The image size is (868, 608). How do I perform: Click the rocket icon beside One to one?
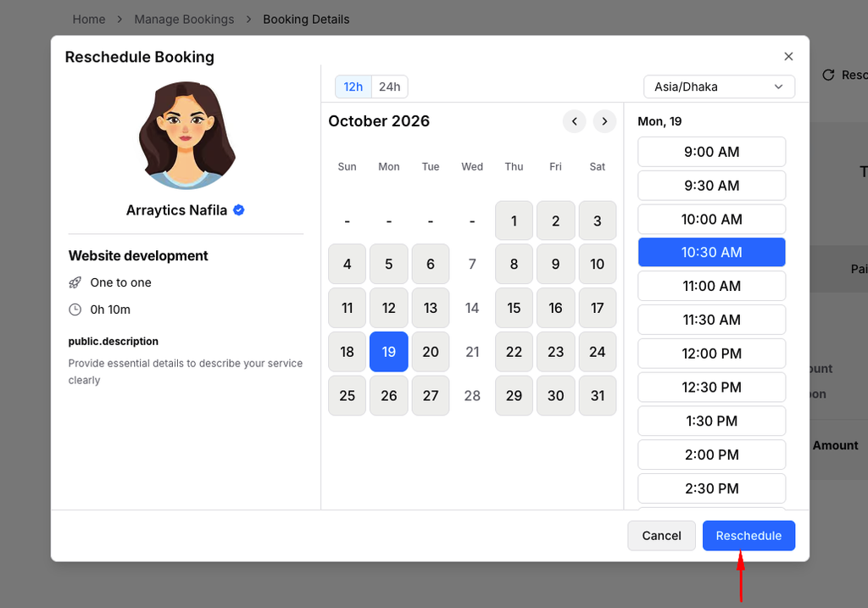point(75,283)
